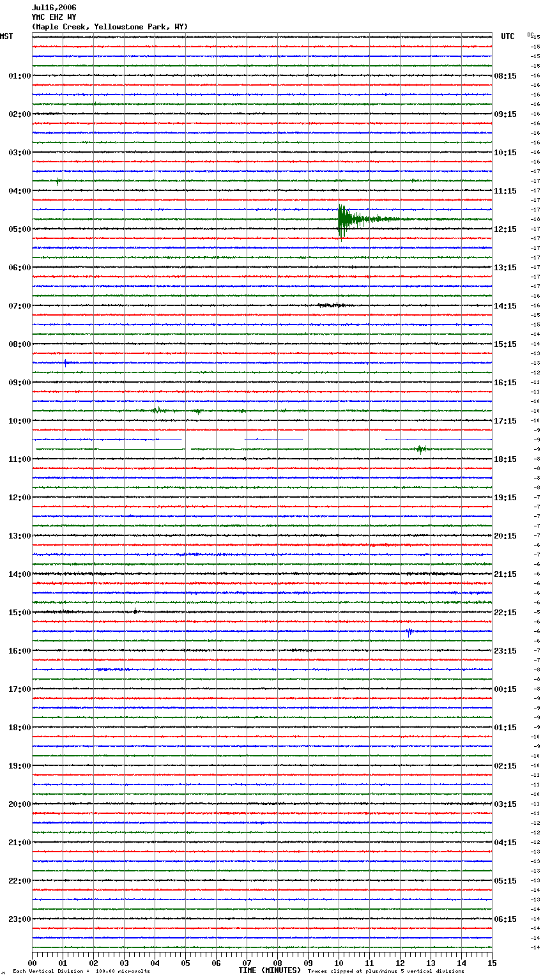Select the 07:00 MST time label
Image resolution: width=543 pixels, height=980 pixels.
20,306
